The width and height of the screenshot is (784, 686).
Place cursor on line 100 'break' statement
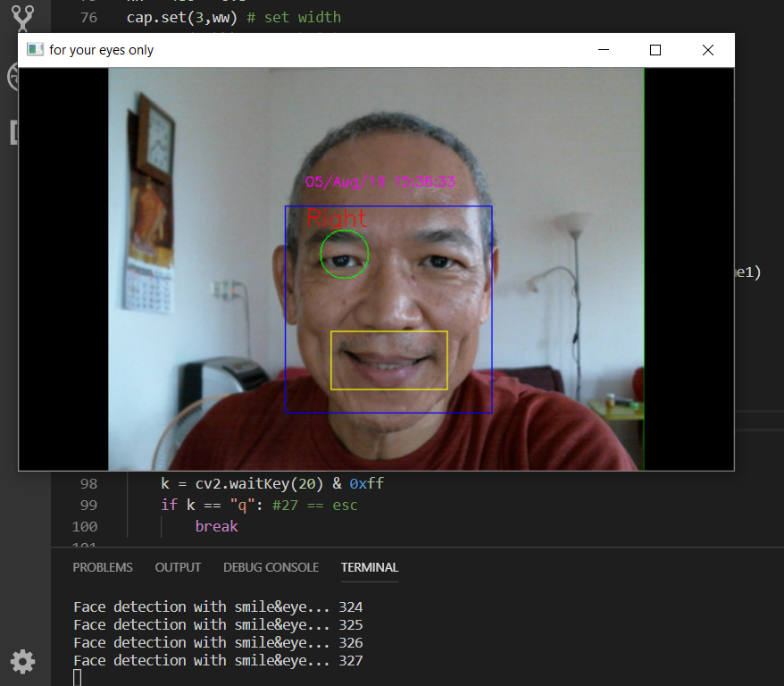click(x=217, y=526)
